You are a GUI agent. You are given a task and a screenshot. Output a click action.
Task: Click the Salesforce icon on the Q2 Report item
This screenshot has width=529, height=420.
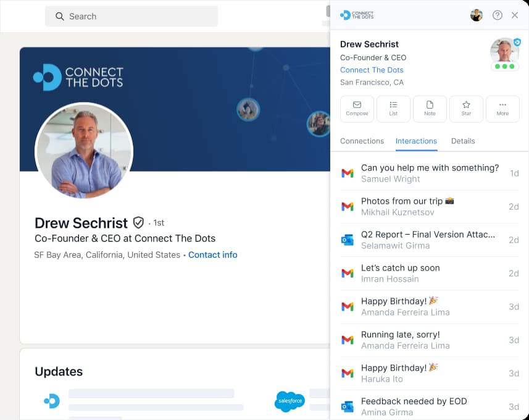point(348,240)
